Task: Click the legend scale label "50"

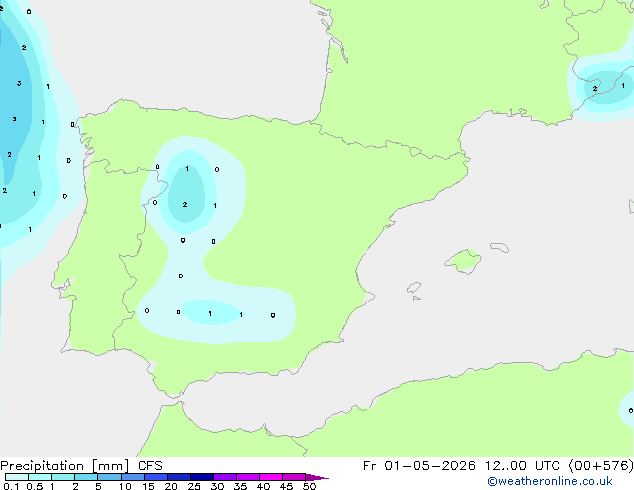Action: click(309, 486)
